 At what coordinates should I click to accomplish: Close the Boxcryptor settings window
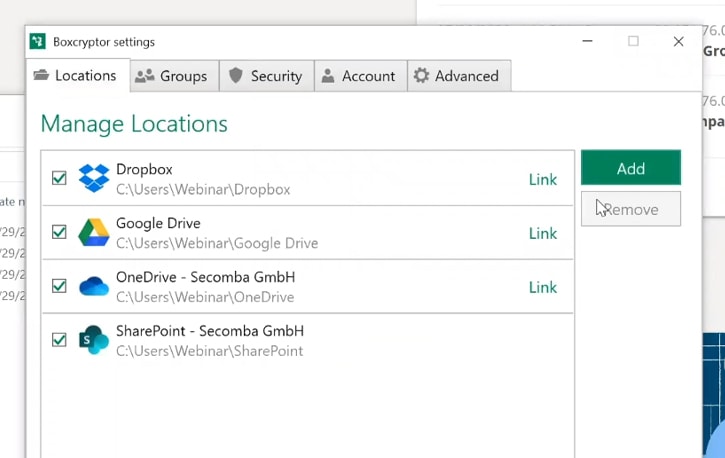pyautogui.click(x=678, y=42)
